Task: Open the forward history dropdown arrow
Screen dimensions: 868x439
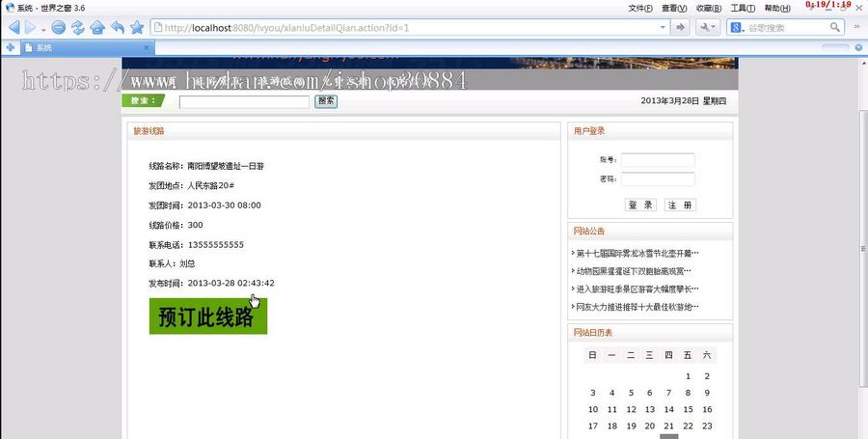Action: [43, 30]
